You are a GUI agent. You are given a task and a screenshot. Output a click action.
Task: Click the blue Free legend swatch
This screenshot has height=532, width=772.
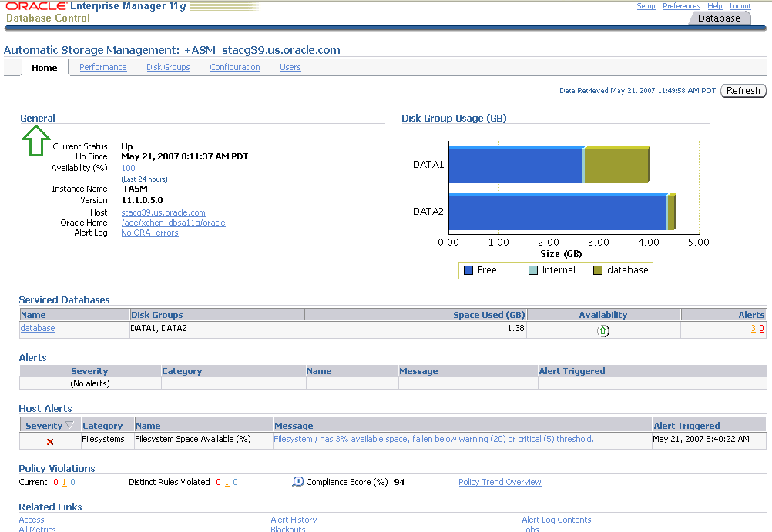468,270
